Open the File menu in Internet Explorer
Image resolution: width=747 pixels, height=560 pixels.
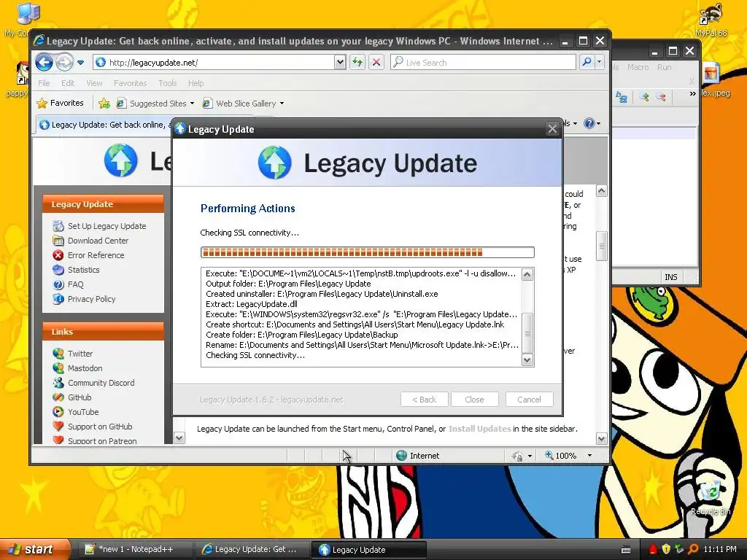pos(44,83)
